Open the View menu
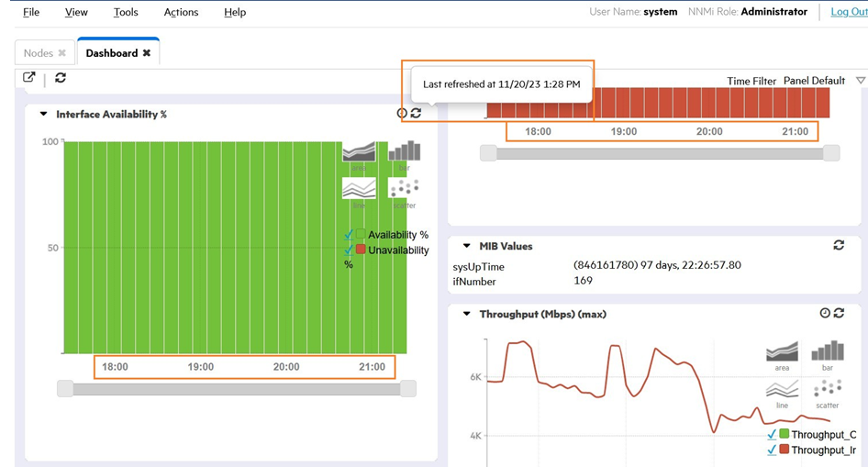This screenshot has height=467, width=868. tap(76, 12)
